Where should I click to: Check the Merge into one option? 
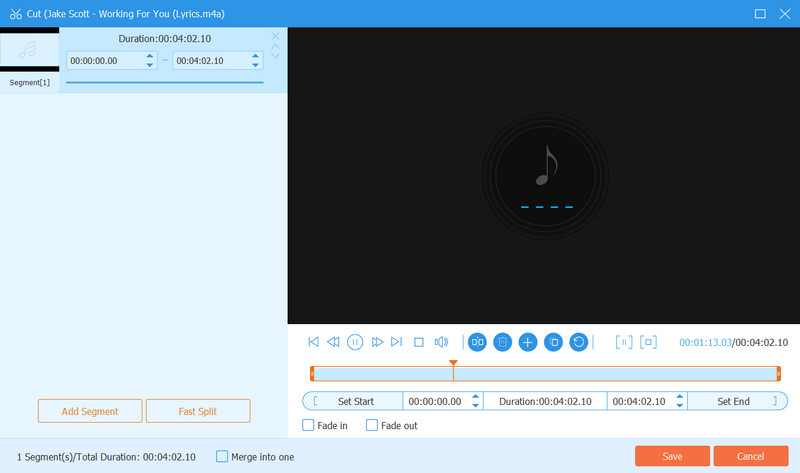point(222,456)
